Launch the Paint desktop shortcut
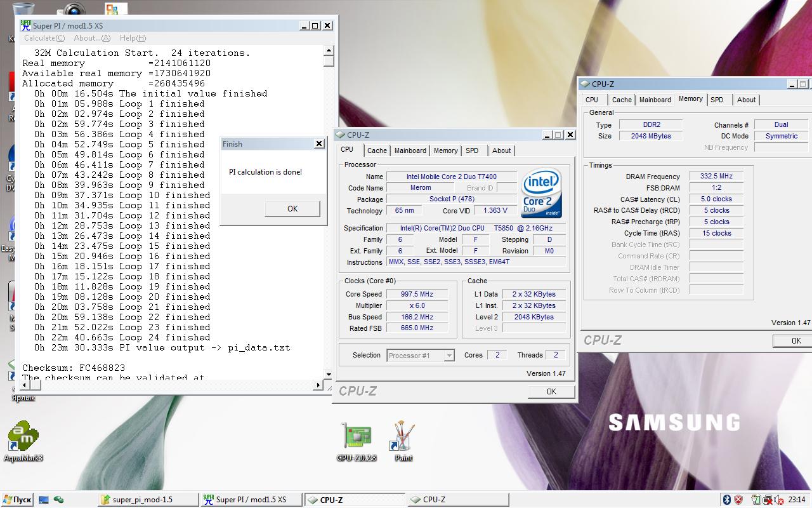812x508 pixels. click(x=403, y=441)
